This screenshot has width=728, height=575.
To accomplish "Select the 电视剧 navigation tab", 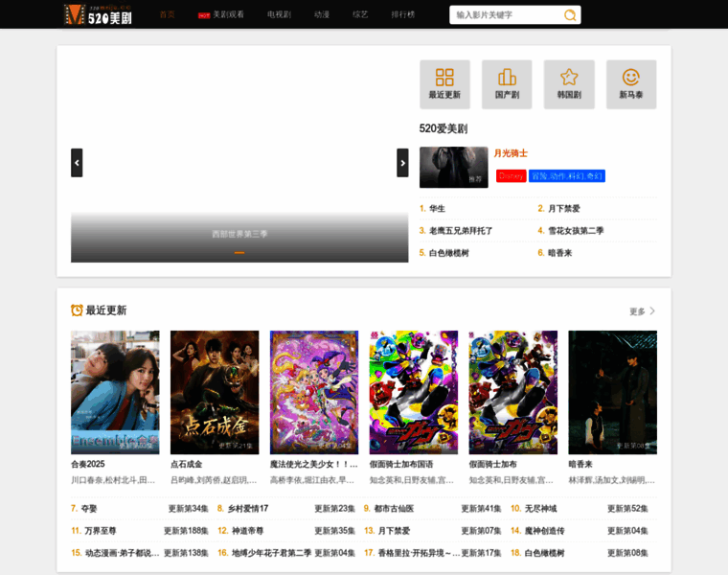I will [280, 15].
